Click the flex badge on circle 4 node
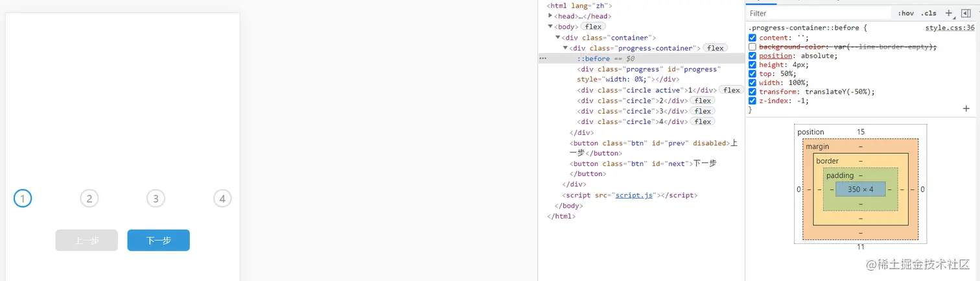This screenshot has width=980, height=281. (703, 121)
